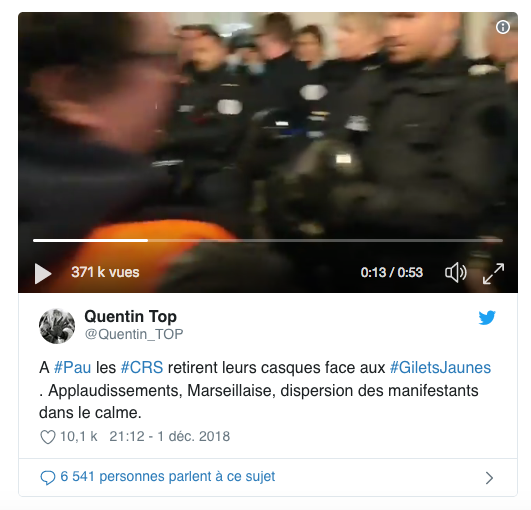
Task: Expand conversation with right chevron
Action: (489, 478)
